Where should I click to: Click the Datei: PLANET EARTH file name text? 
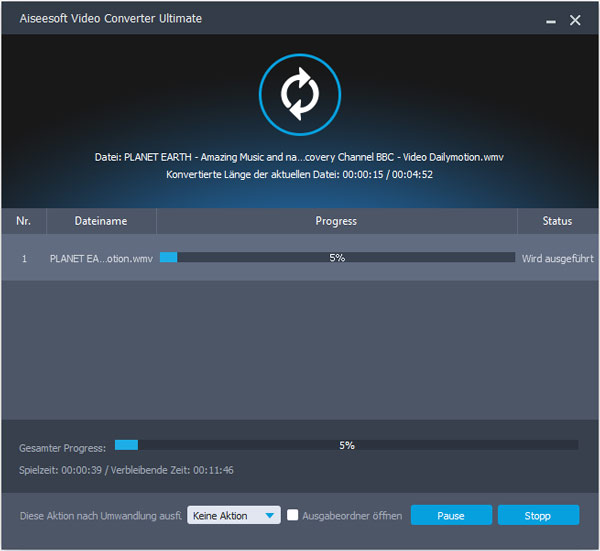(297, 157)
